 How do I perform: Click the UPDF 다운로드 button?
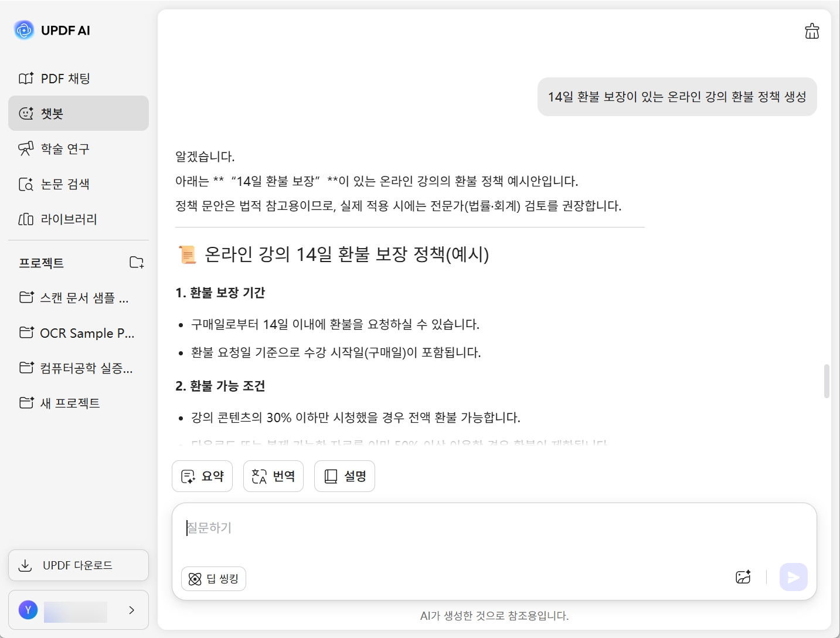point(79,565)
